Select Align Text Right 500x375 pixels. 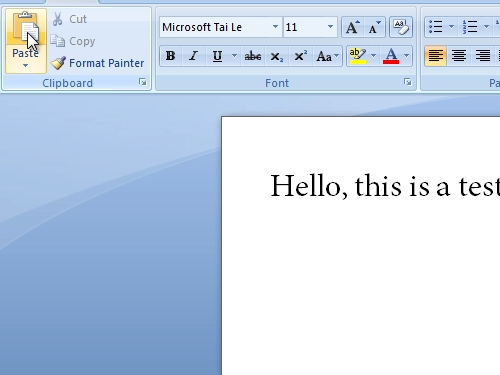(x=482, y=56)
